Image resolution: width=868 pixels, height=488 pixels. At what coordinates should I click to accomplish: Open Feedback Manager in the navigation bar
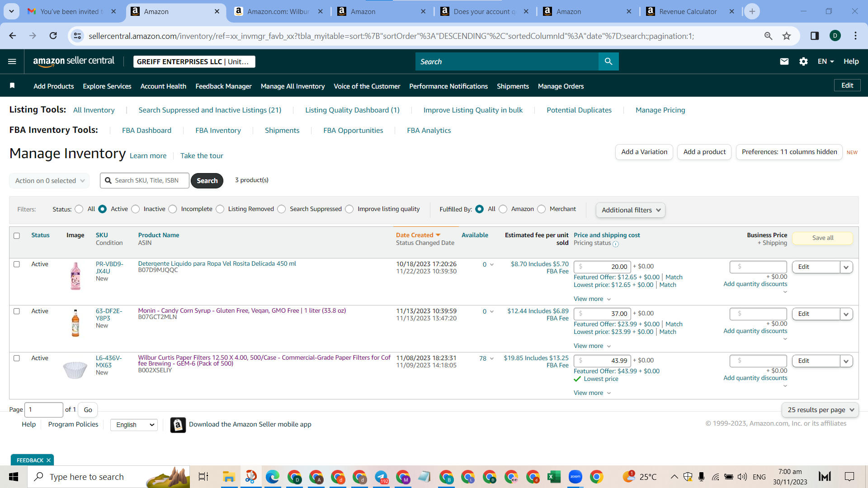click(223, 86)
